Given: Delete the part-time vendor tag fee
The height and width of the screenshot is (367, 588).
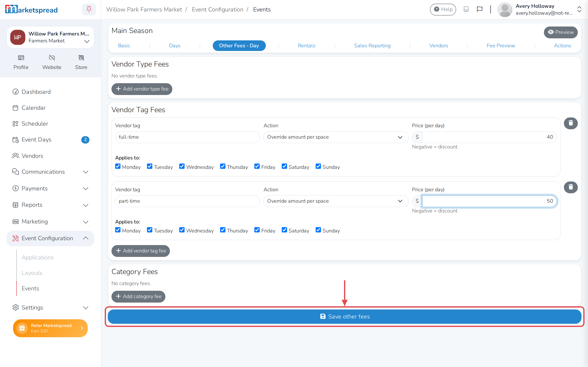Looking at the screenshot, I should [570, 187].
